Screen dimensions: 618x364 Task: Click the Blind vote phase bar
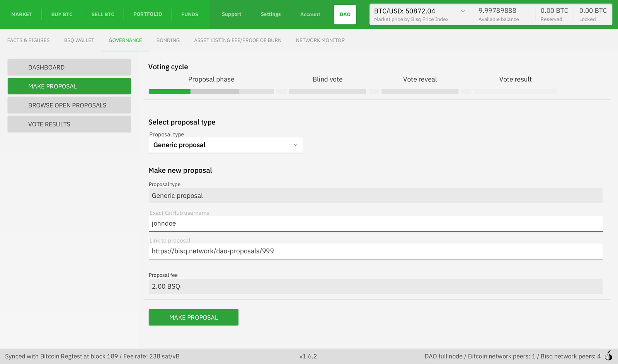point(327,92)
